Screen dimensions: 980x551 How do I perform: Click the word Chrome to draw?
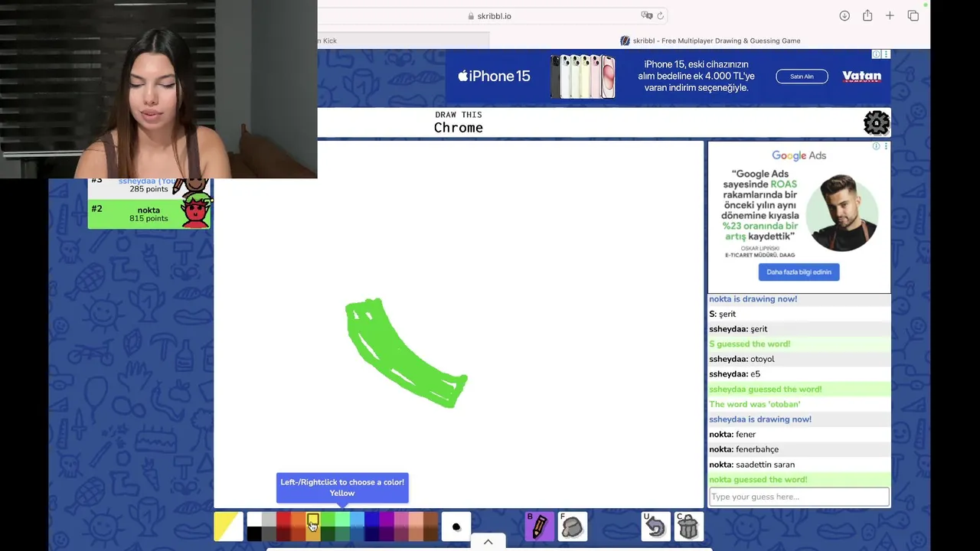pyautogui.click(x=458, y=128)
